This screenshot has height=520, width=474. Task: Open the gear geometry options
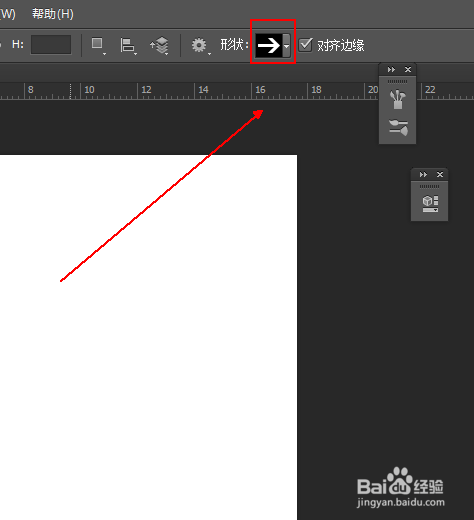coord(200,45)
